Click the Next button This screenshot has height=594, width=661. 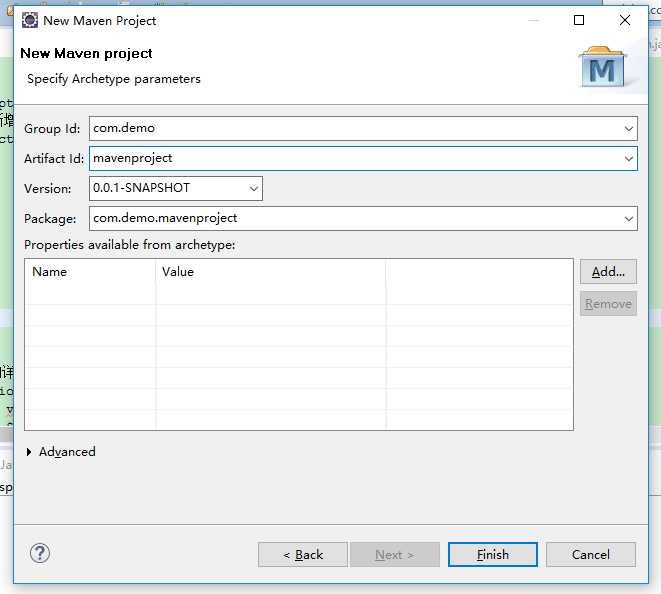395,554
